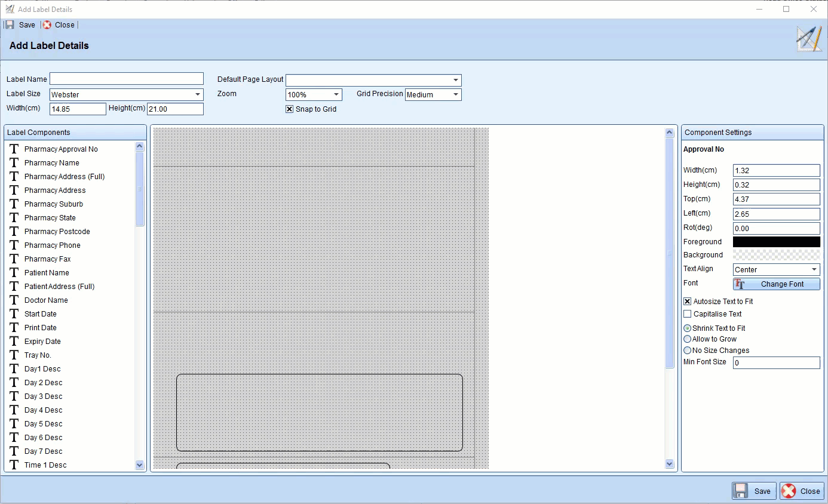Select Day 5 Desc in the components list

pyautogui.click(x=44, y=424)
